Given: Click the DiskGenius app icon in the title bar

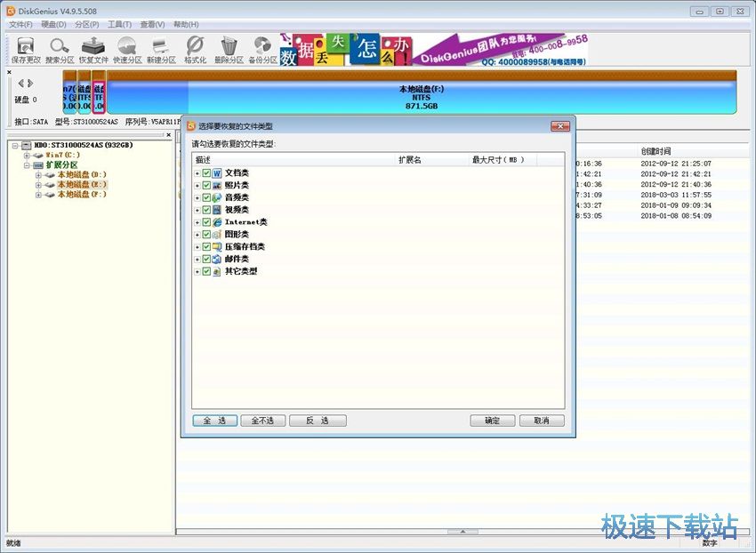Looking at the screenshot, I should (x=11, y=11).
